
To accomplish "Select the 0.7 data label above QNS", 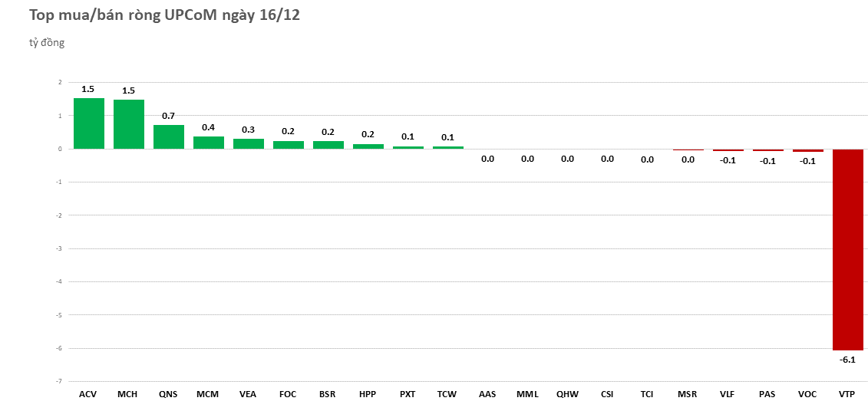I will pyautogui.click(x=168, y=116).
